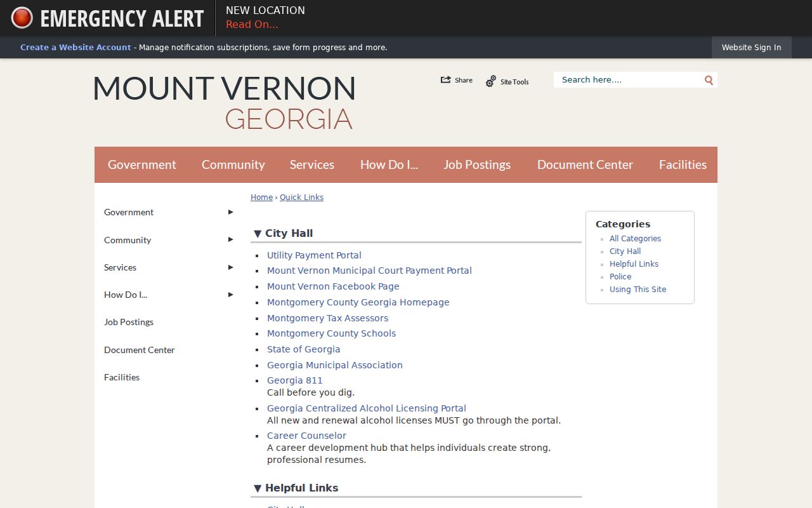Click the red Emergency Alert indicator icon
This screenshot has height=508, width=812.
(x=22, y=18)
